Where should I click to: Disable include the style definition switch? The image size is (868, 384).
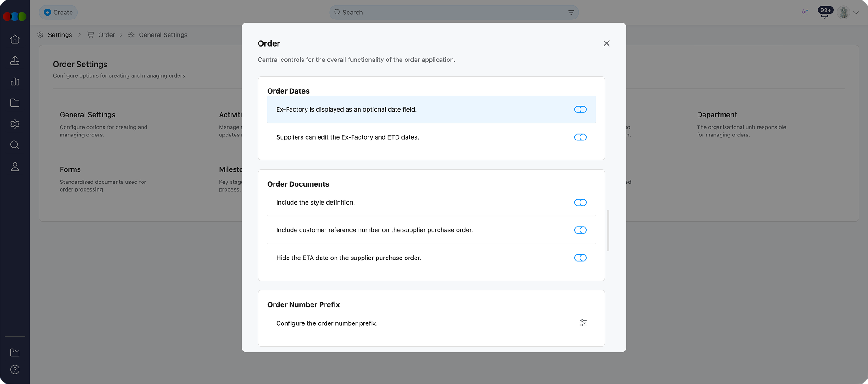click(x=580, y=203)
